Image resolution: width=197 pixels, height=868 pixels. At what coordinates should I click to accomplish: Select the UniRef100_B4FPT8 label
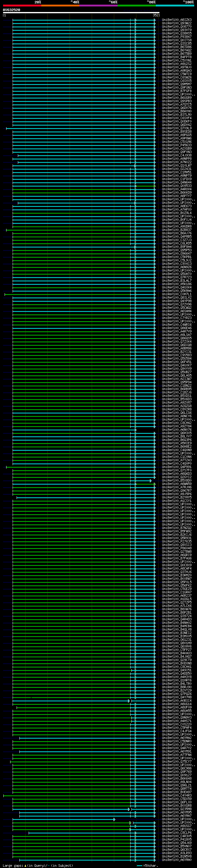click(x=177, y=57)
